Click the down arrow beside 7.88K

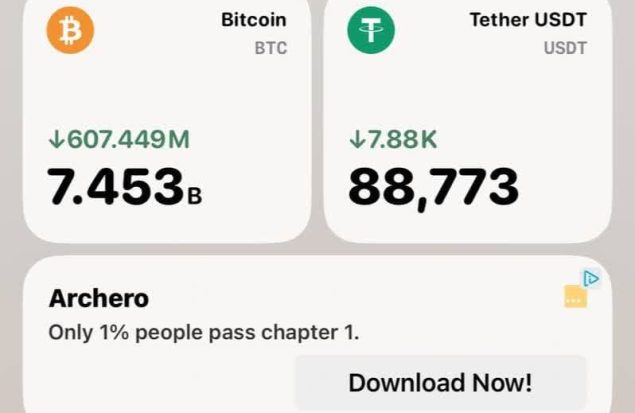tap(357, 139)
